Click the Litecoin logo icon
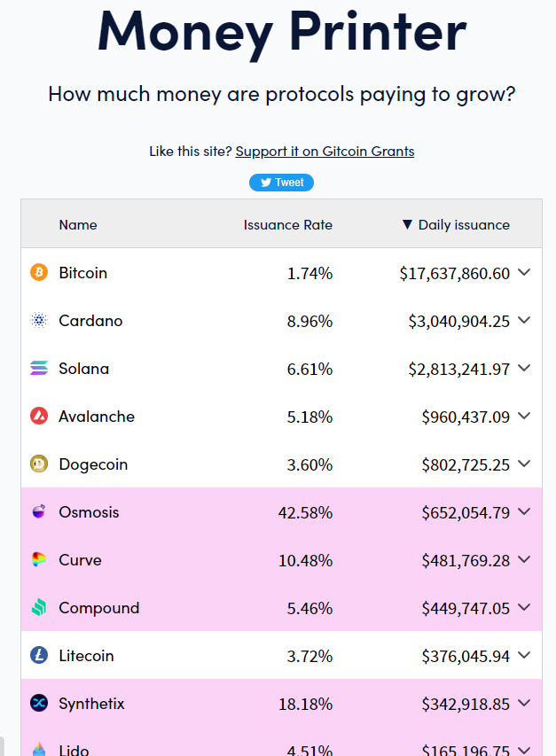The height and width of the screenshot is (756, 556). point(37,655)
